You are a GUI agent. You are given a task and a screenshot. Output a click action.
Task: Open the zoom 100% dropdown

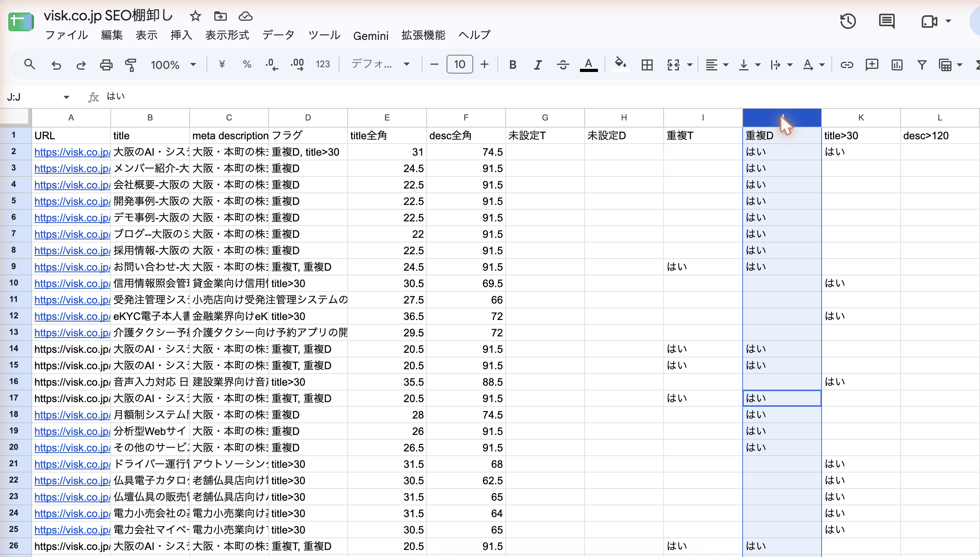(173, 65)
